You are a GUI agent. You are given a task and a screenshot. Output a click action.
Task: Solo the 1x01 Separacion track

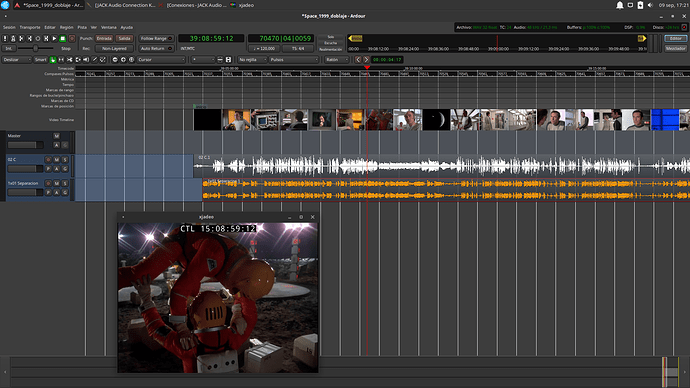[65, 183]
